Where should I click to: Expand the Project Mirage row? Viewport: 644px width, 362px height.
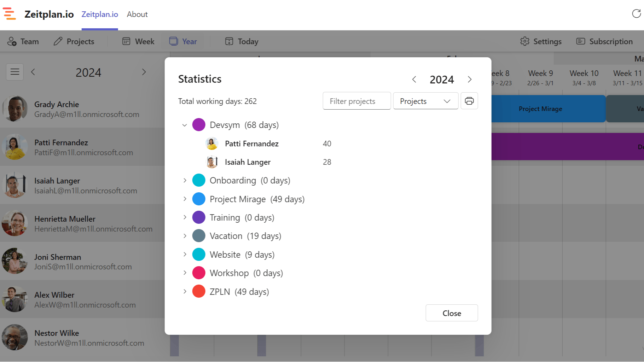click(x=185, y=199)
